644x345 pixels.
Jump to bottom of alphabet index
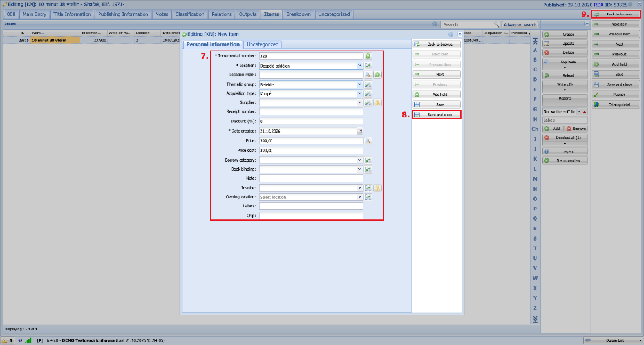tap(535, 319)
